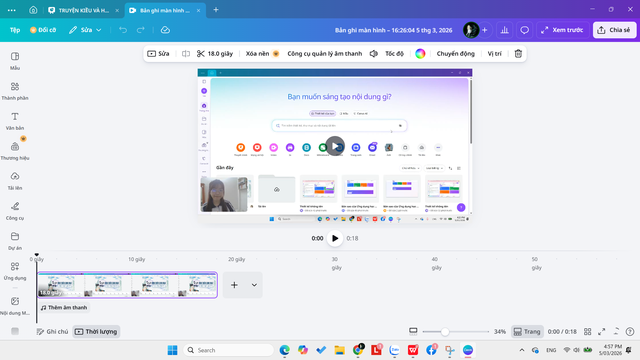640x360 pixels.
Task: Open the Nội dung M... panel
Action: click(15, 306)
